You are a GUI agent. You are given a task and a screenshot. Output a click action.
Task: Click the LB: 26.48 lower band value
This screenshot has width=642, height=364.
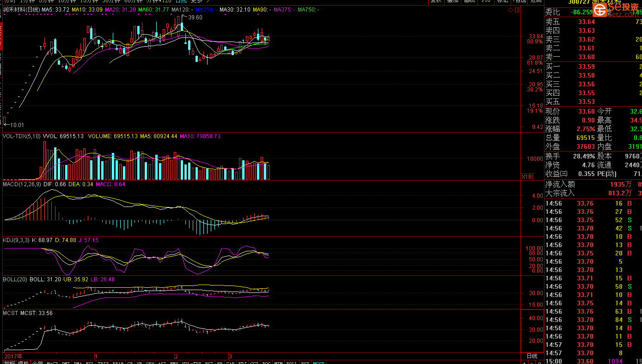103,279
